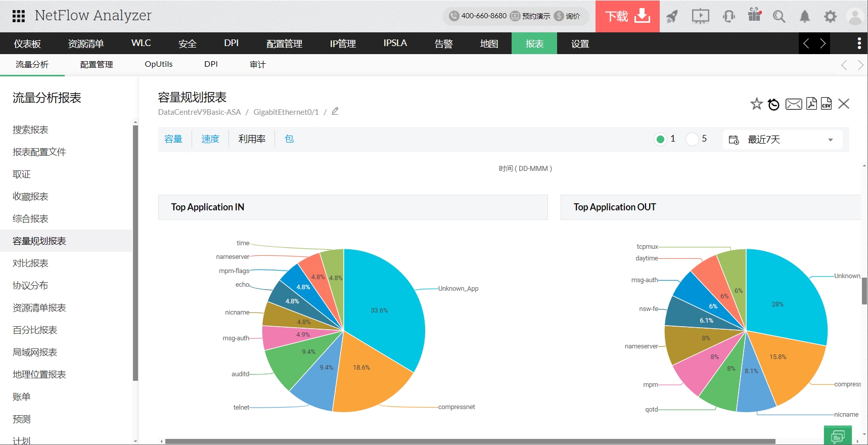Switch to the 速度 tab

pos(210,139)
